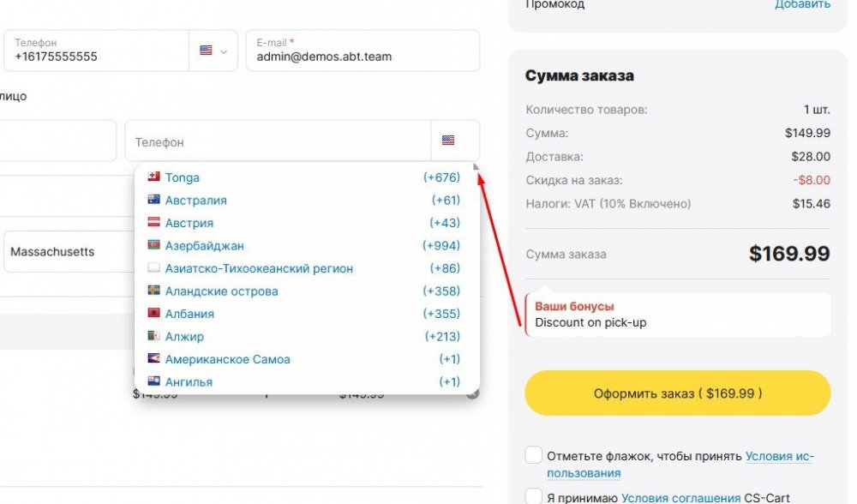
Task: Select the Tonga flag icon
Action: (x=154, y=177)
